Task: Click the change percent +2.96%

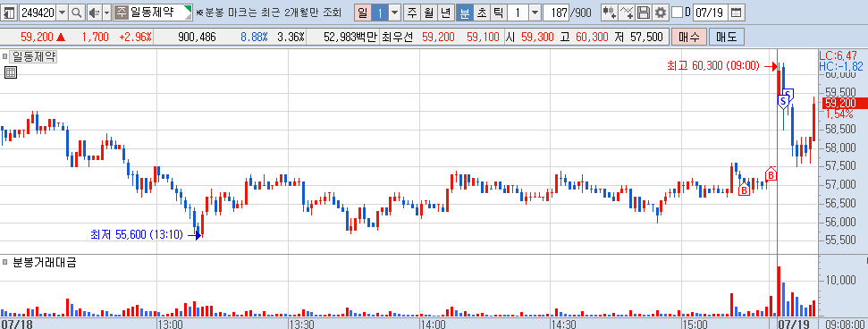Action: click(135, 38)
